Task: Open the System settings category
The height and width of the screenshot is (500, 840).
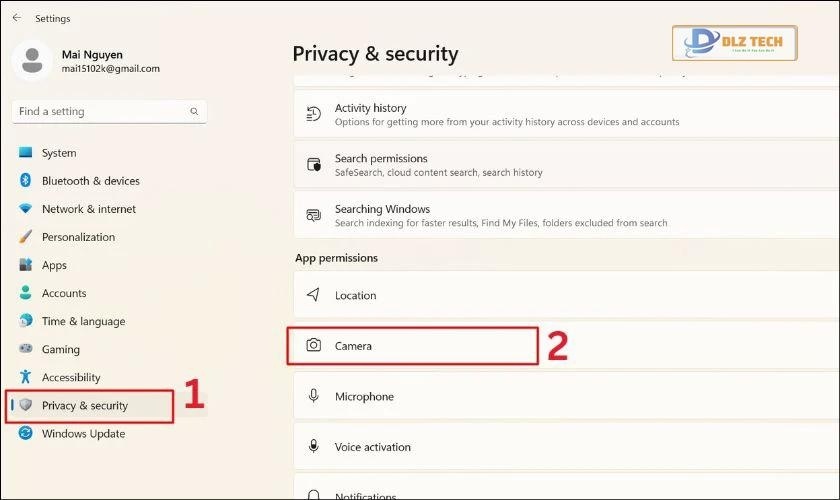Action: point(59,153)
